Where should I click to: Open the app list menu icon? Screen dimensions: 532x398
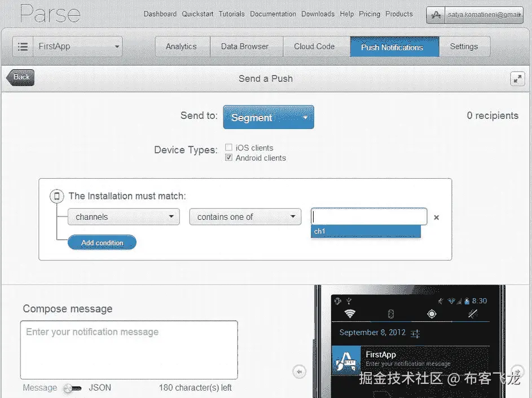click(x=23, y=46)
